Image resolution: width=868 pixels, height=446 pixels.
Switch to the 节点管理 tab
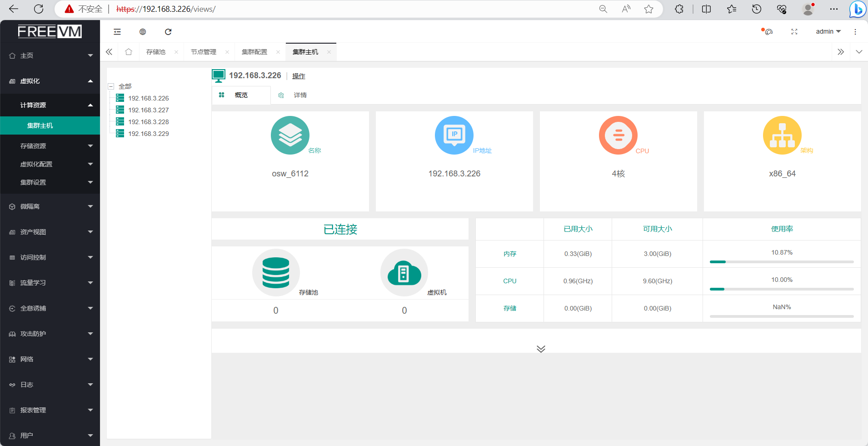(204, 52)
